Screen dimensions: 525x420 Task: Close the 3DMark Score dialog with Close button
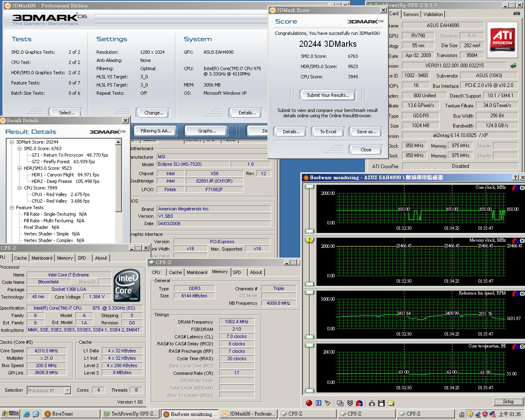click(x=366, y=150)
